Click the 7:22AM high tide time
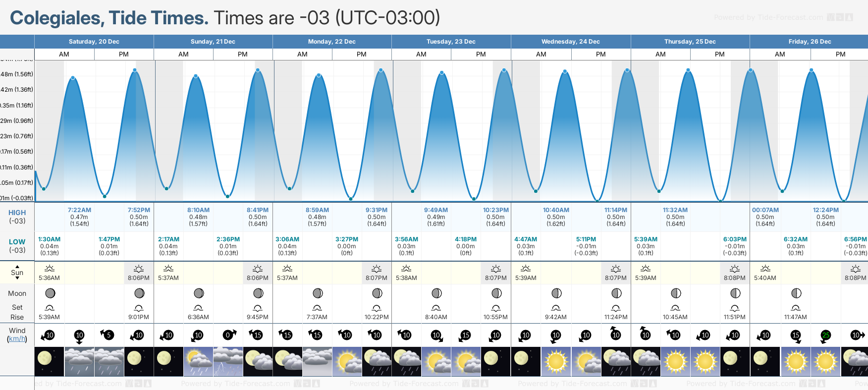Image resolution: width=868 pixels, height=390 pixels. [x=79, y=210]
